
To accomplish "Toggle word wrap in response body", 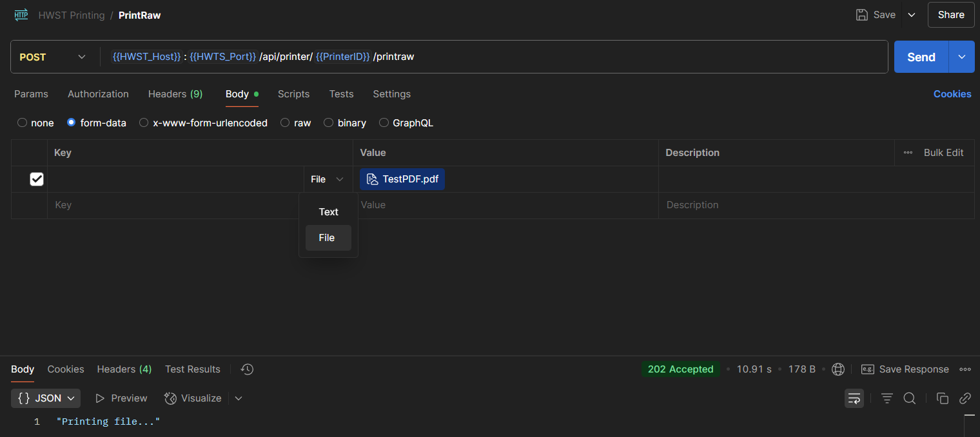I will tap(854, 398).
